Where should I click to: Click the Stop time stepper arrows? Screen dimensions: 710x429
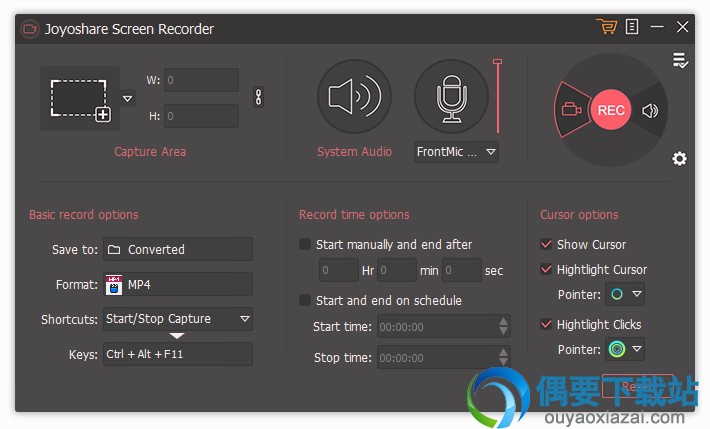click(x=503, y=357)
